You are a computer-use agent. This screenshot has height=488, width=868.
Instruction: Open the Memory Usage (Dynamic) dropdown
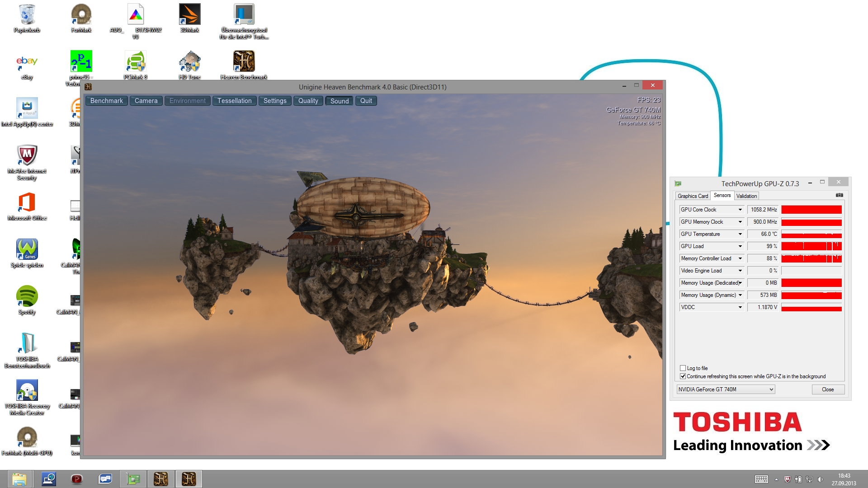740,295
